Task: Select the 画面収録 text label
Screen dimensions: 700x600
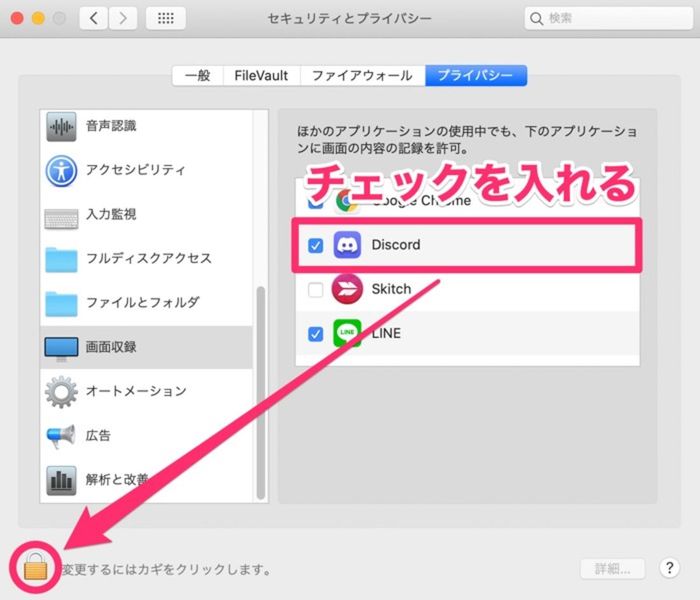Action: tap(111, 347)
